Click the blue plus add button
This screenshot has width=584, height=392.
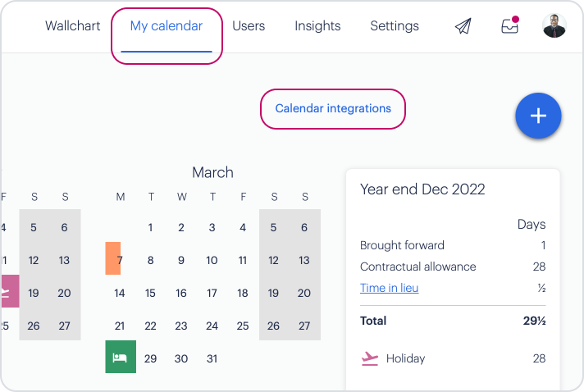click(538, 116)
